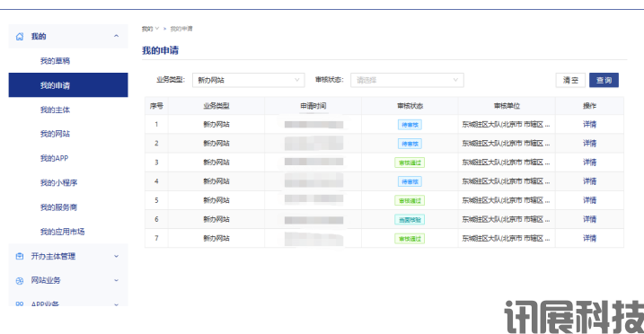Click the 待审核 status tag in row 2
The height and width of the screenshot is (334, 644).
[x=410, y=144]
